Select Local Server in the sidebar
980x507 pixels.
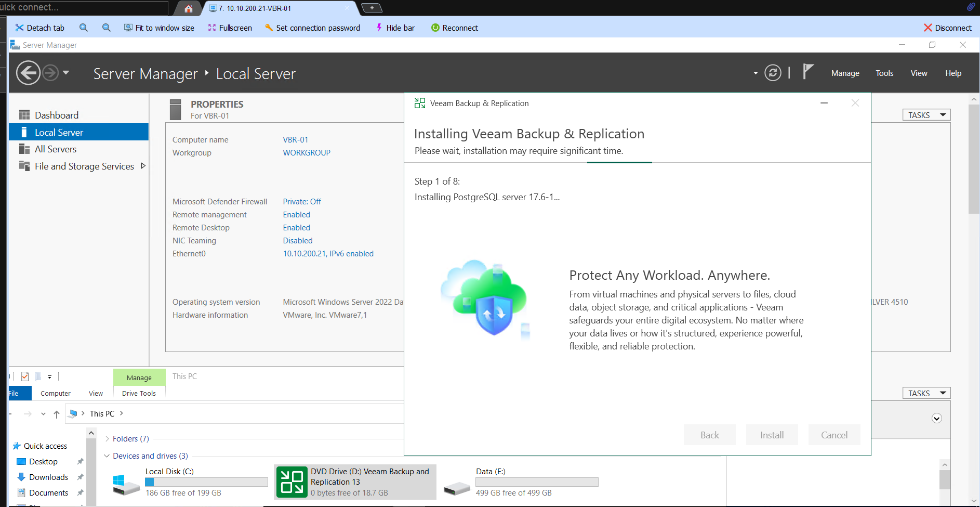(x=78, y=132)
